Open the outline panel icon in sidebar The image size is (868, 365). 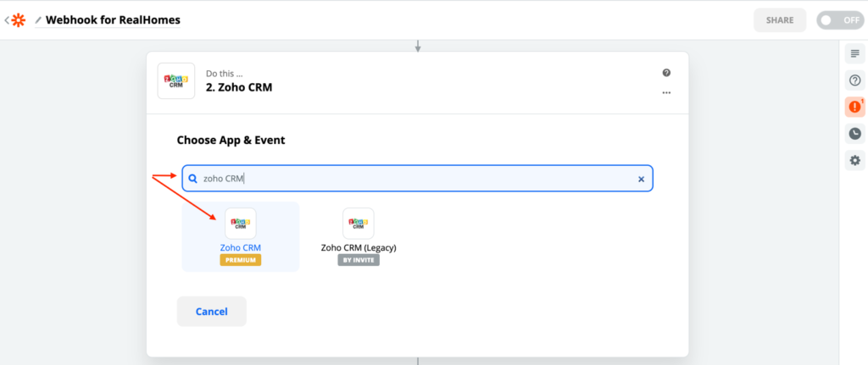point(854,53)
